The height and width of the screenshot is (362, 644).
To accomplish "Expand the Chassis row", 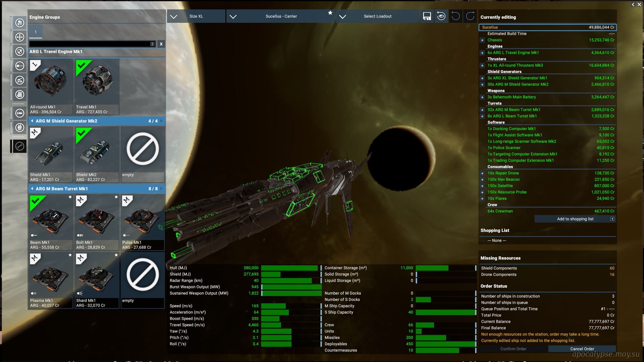I will [x=482, y=40].
